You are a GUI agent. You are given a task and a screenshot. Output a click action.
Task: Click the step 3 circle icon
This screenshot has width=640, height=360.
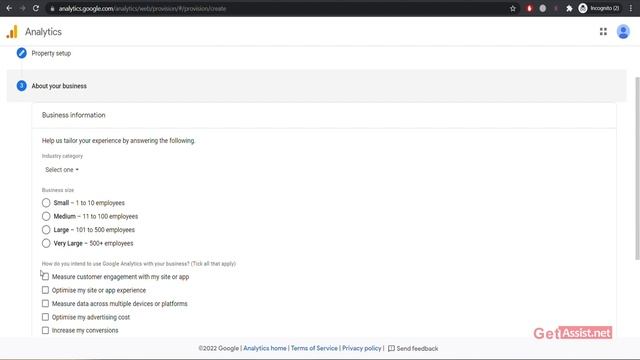(22, 86)
